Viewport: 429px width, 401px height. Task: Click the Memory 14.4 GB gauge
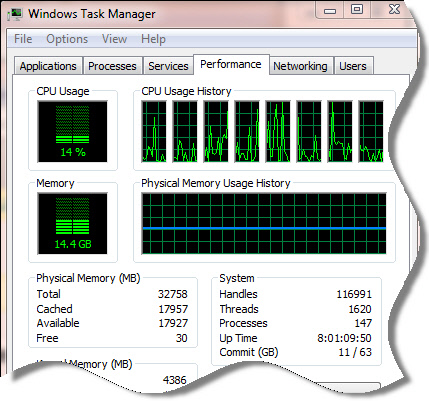[73, 223]
